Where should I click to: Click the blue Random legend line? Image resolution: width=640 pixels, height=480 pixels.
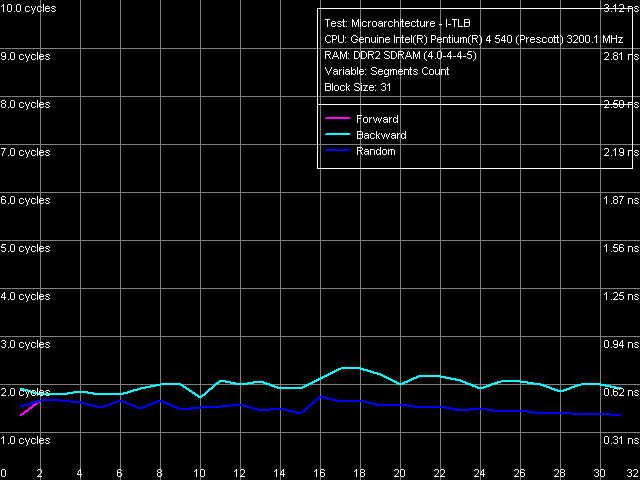click(x=337, y=151)
